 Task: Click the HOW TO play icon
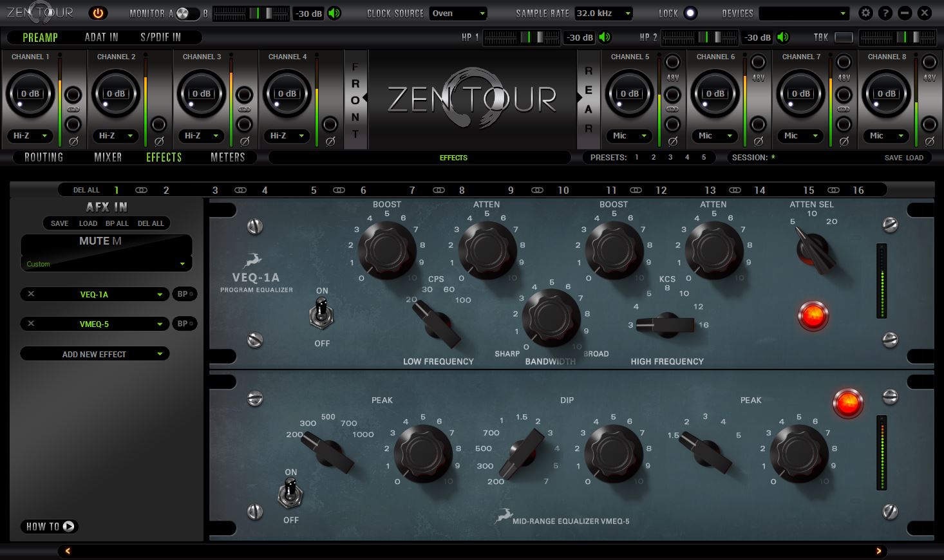click(x=67, y=526)
